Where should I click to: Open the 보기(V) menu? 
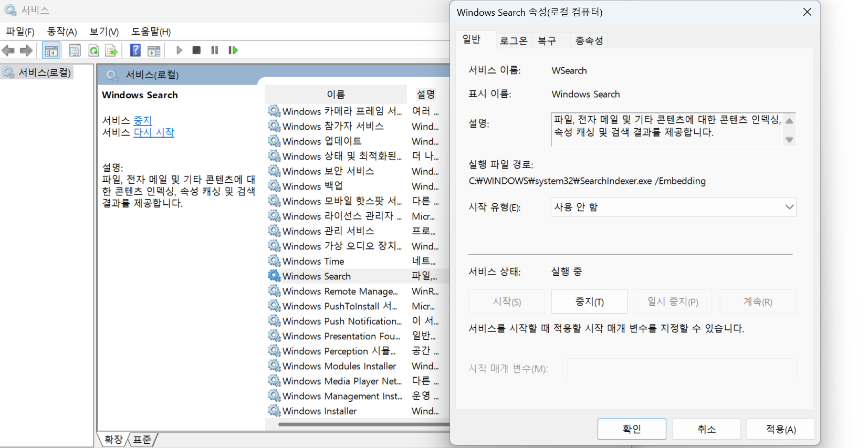pos(104,32)
